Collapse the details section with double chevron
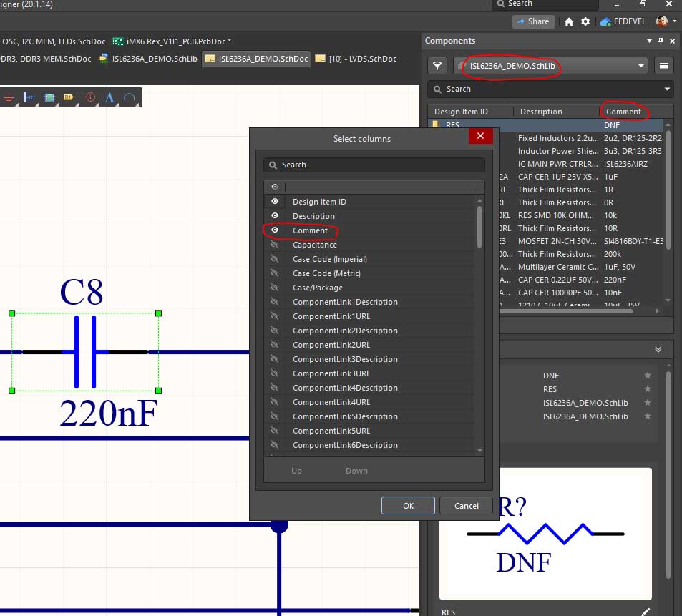 click(x=658, y=350)
